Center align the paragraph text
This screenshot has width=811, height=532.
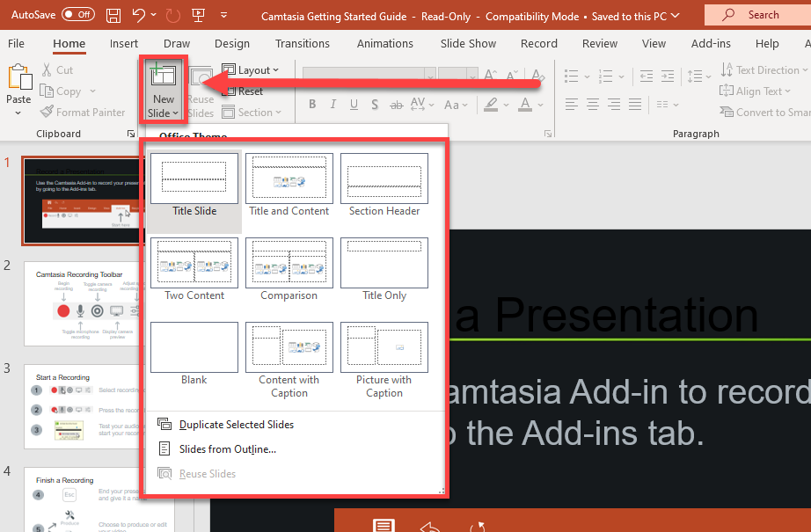coord(591,104)
